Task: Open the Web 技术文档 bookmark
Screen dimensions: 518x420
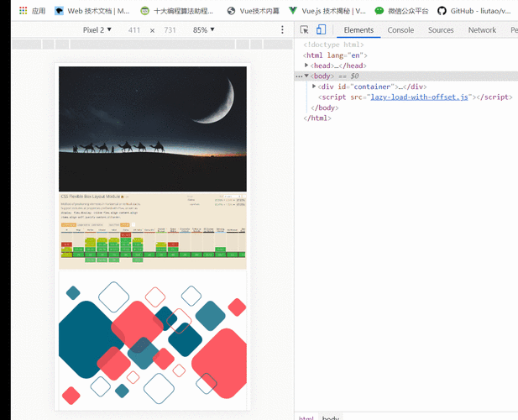Action: [x=92, y=11]
